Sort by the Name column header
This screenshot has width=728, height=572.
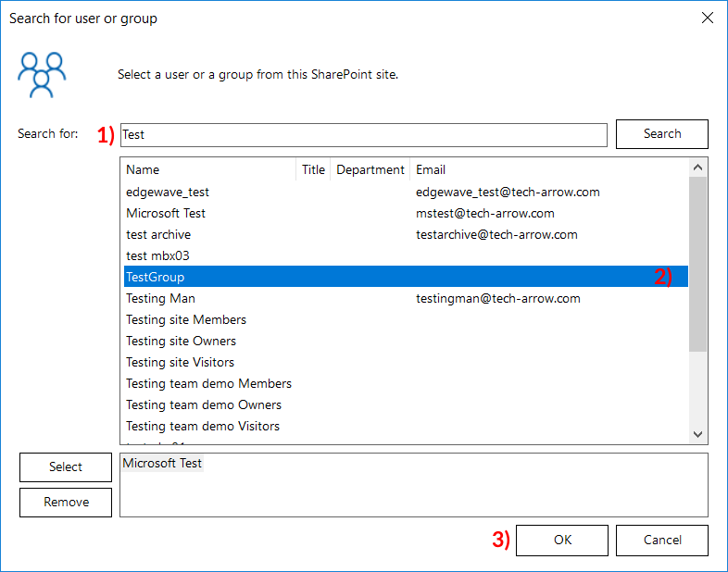[208, 169]
